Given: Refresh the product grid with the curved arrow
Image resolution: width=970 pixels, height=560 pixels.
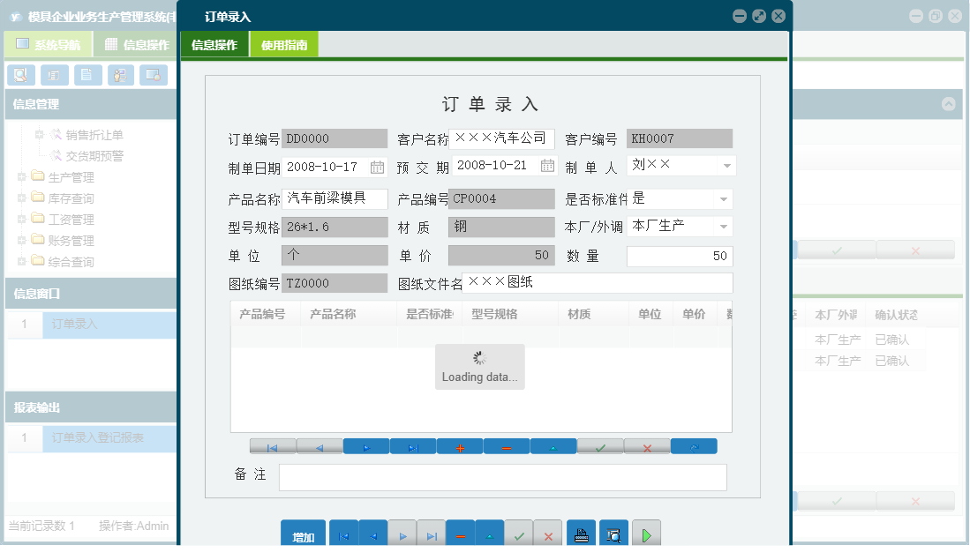Looking at the screenshot, I should pos(694,446).
